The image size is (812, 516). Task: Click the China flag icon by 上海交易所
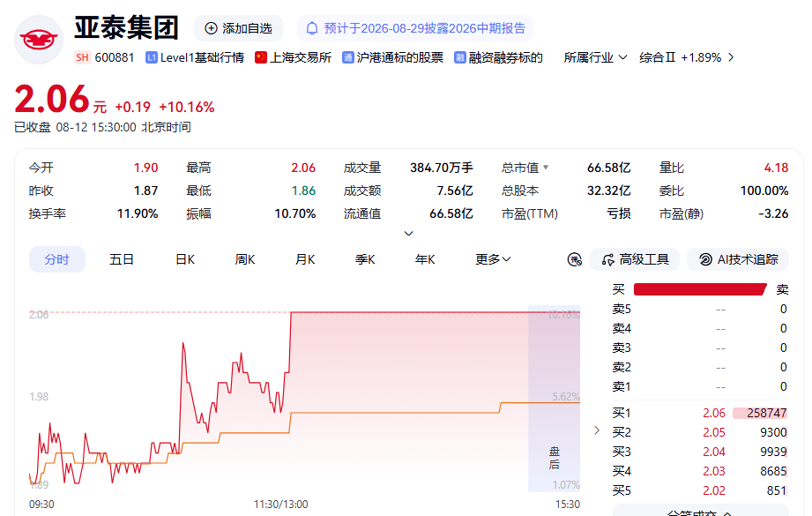(x=261, y=57)
